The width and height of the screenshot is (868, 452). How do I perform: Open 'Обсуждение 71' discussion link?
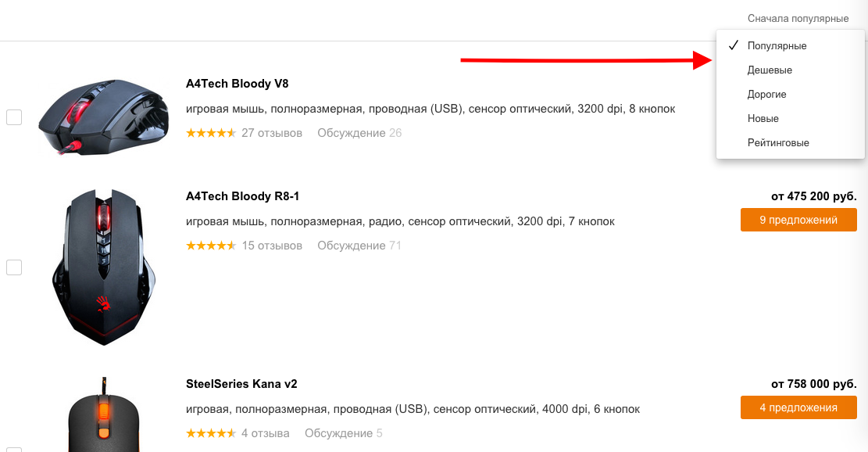(x=359, y=246)
